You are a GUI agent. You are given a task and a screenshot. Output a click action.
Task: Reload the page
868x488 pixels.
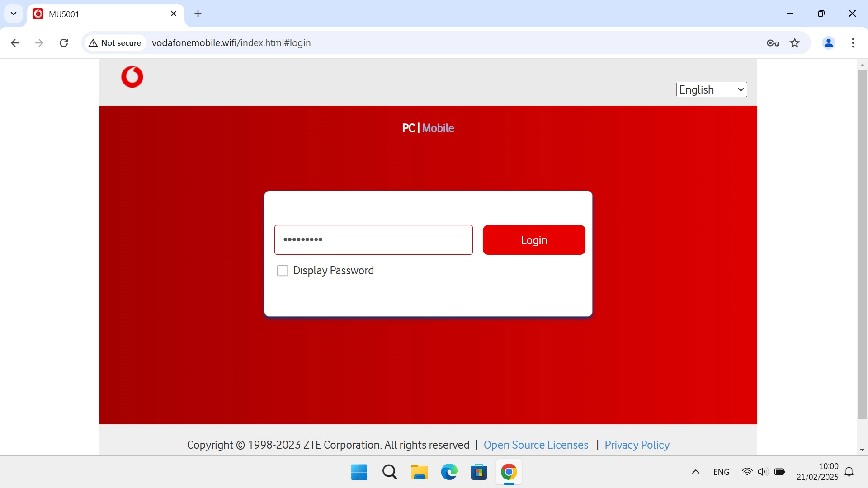click(x=64, y=43)
